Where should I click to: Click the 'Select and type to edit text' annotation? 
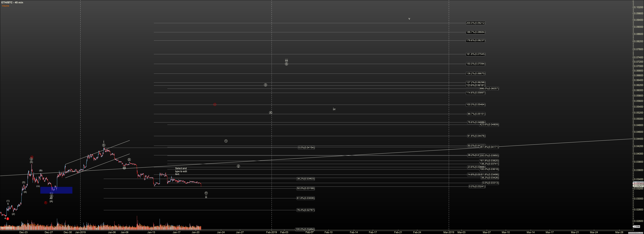coord(181,171)
